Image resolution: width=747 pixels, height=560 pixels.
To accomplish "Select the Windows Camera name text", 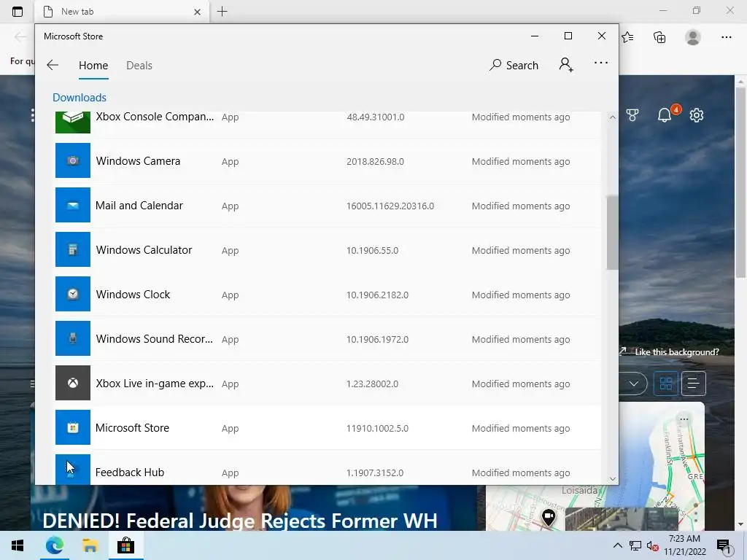I will [x=138, y=161].
